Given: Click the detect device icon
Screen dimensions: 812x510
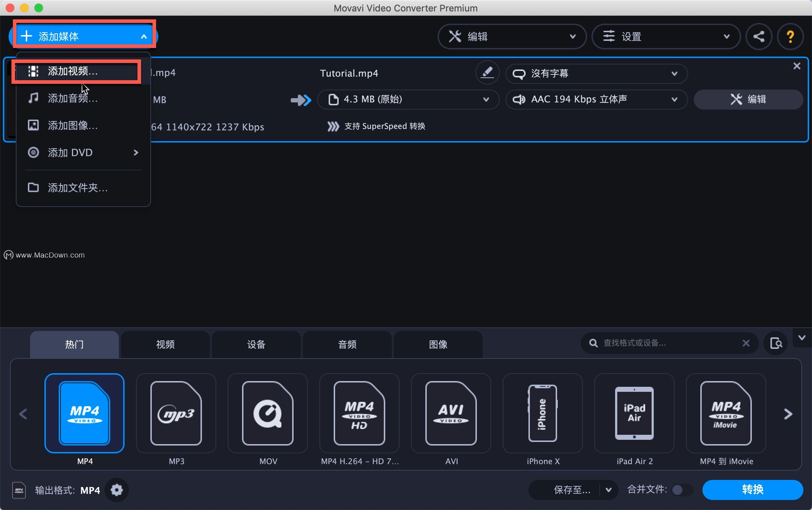Looking at the screenshot, I should pyautogui.click(x=775, y=343).
